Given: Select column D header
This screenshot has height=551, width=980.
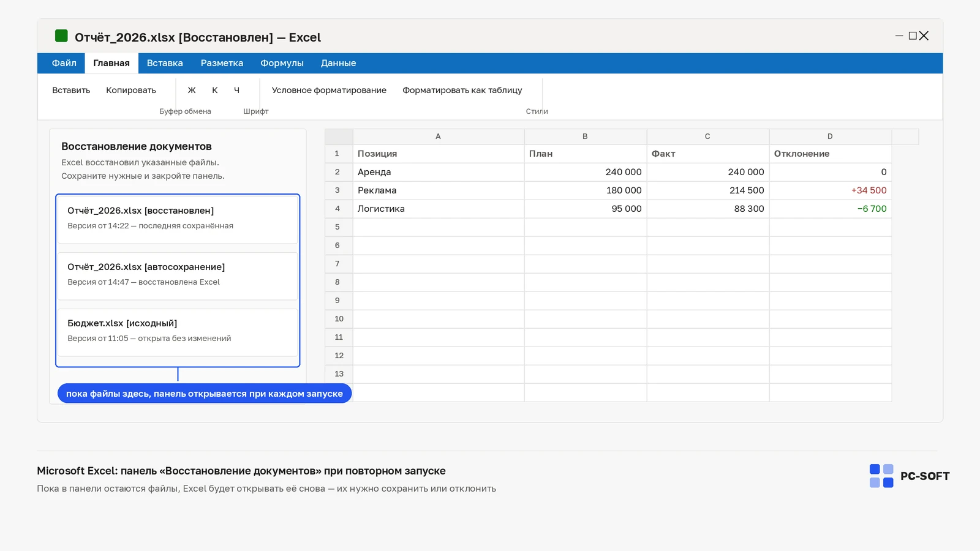Looking at the screenshot, I should tap(830, 137).
